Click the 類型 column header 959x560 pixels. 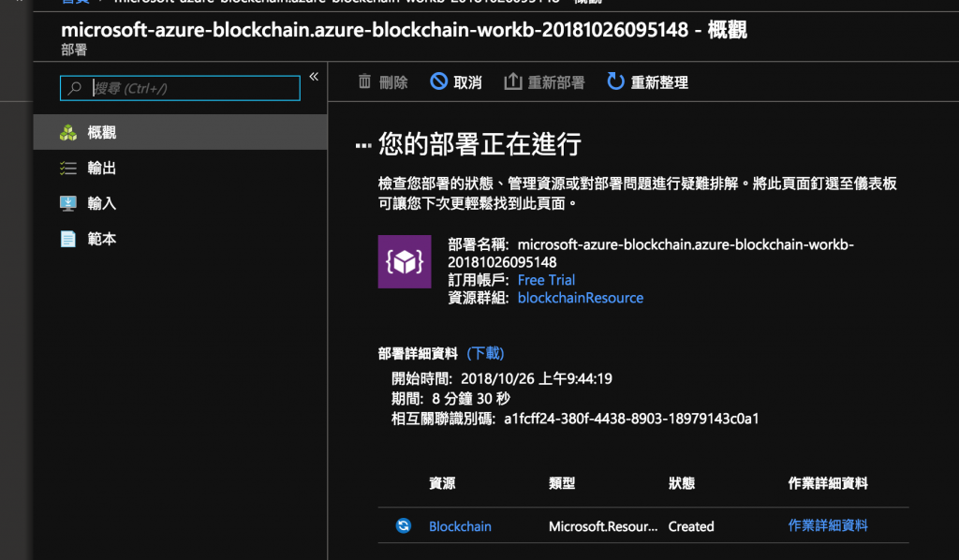[x=562, y=483]
